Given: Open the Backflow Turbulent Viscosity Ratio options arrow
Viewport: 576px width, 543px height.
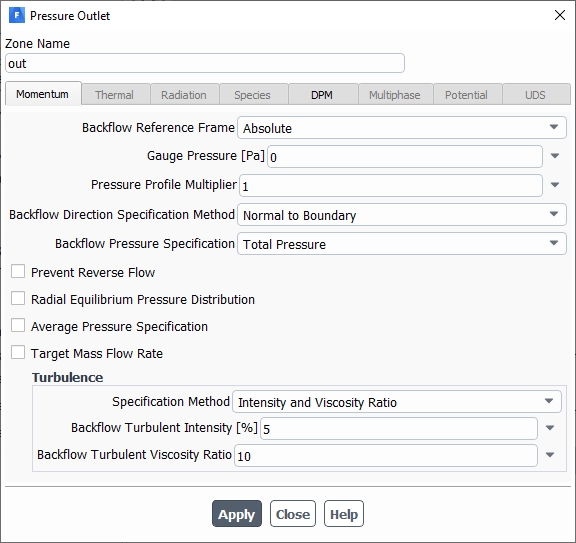Looking at the screenshot, I should click(550, 455).
